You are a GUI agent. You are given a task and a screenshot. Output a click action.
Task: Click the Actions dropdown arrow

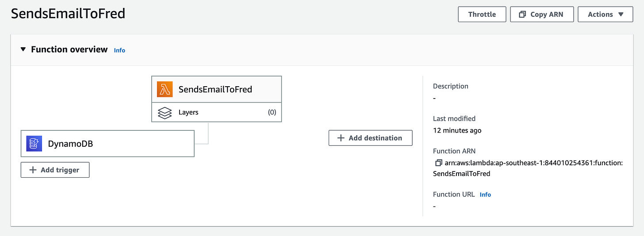pos(621,15)
